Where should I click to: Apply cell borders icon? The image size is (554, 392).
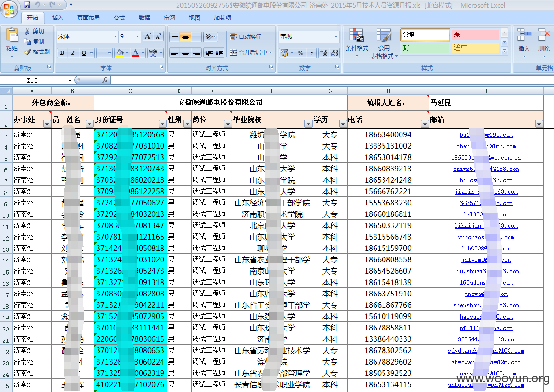102,53
